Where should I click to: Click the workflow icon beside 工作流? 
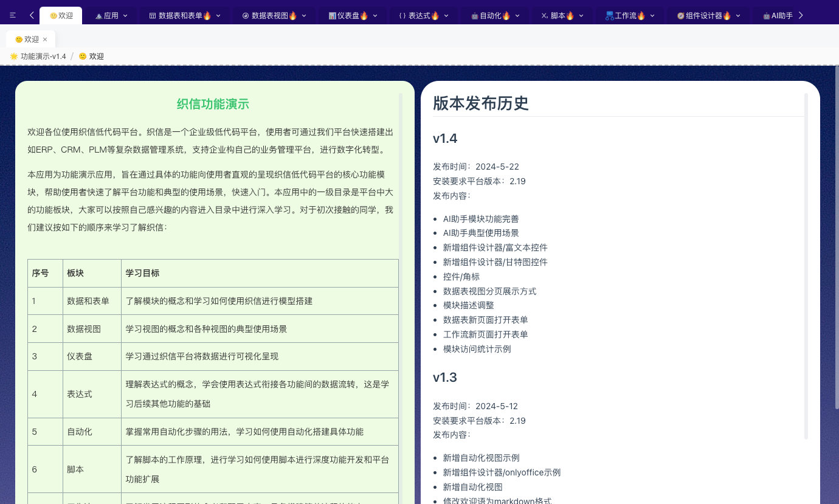tap(609, 16)
